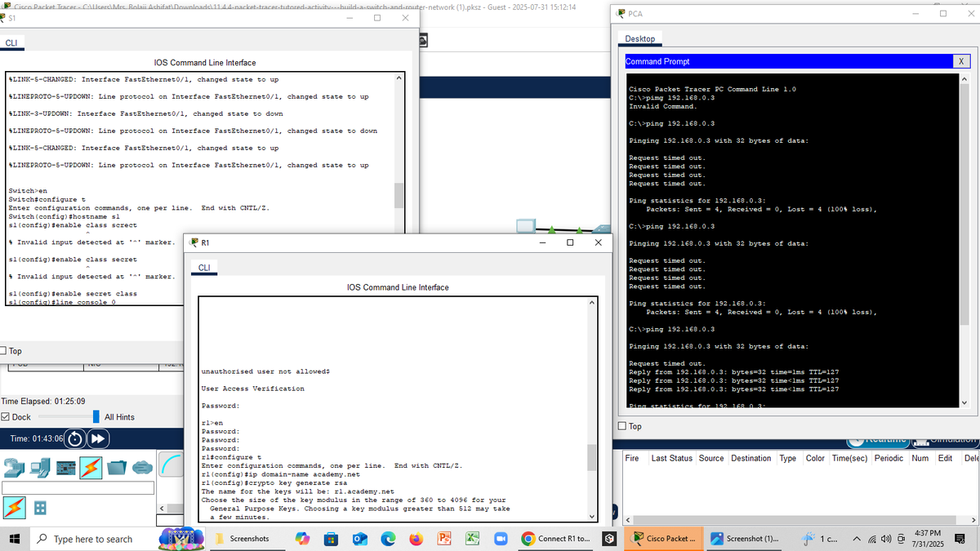
Task: Switch to Cisco Packet Tracer taskbar button
Action: [x=663, y=539]
